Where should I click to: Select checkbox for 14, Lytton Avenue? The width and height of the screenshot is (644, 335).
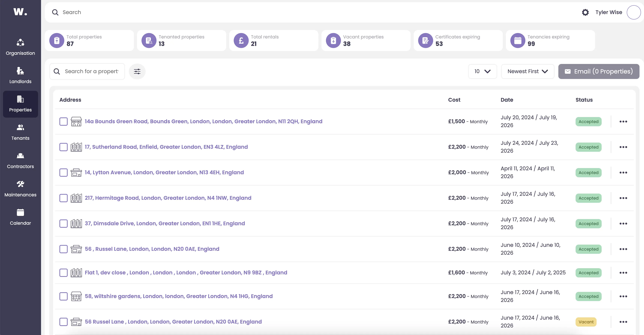[64, 173]
